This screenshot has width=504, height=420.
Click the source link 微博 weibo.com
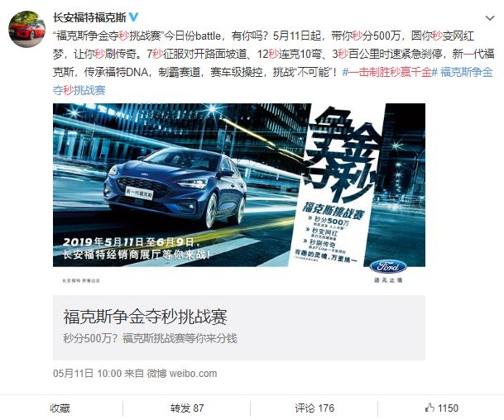coord(182,374)
